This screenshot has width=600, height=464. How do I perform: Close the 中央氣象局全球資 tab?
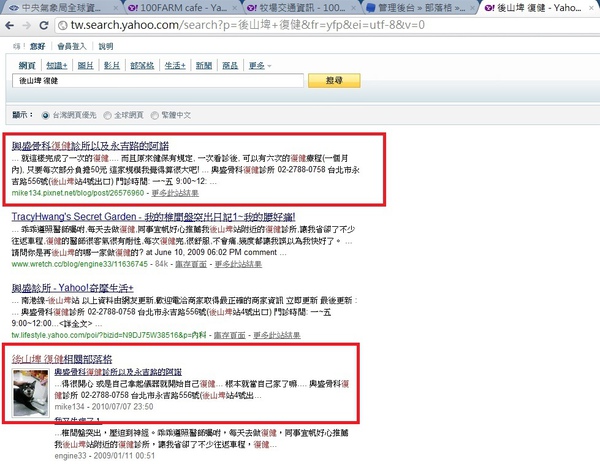[x=116, y=8]
